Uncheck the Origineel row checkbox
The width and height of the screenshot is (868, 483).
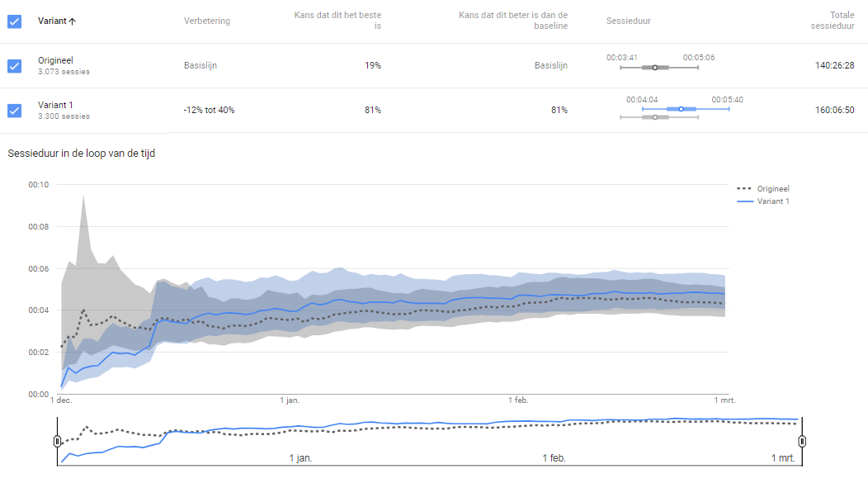(14, 66)
